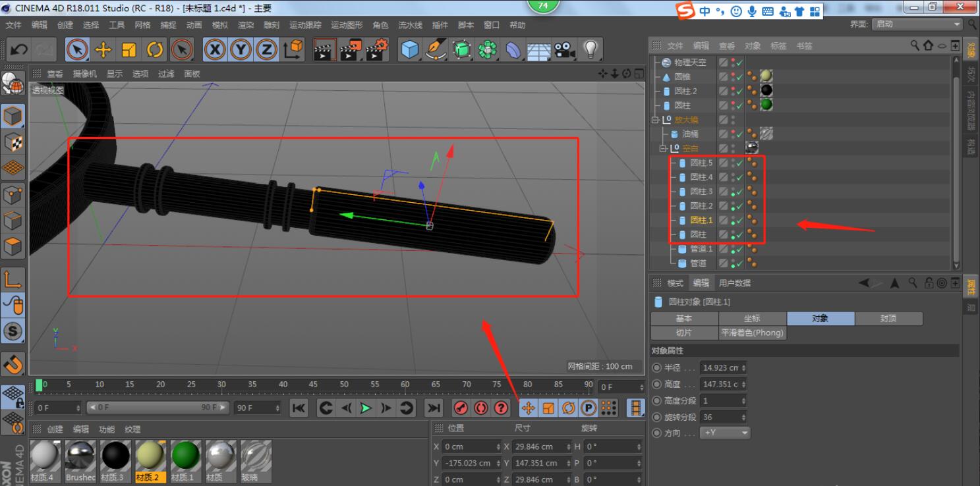Toggle the Z axis lock
This screenshot has height=486, width=980.
point(266,49)
